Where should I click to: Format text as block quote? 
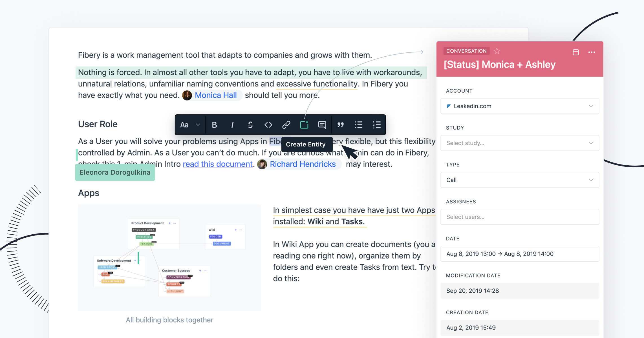pyautogui.click(x=341, y=125)
